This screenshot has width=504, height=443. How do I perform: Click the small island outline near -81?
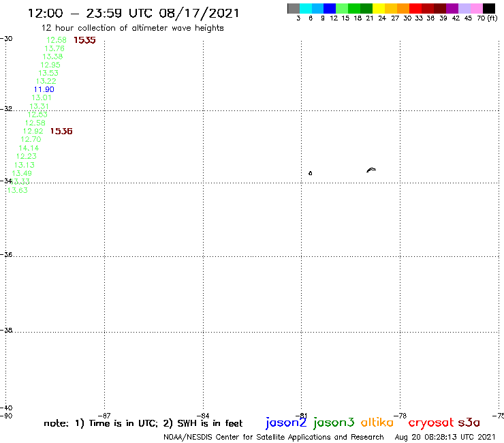coord(310,173)
